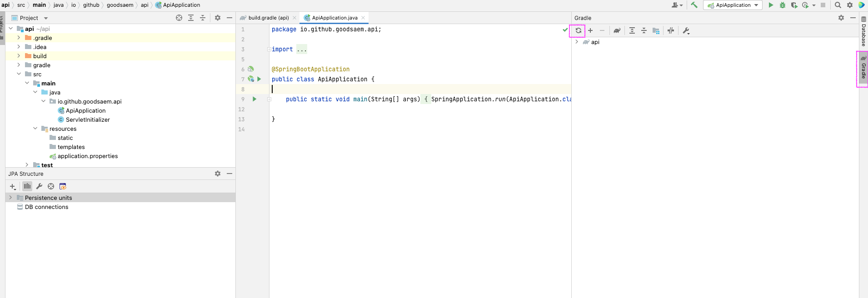
Task: Expand the gradle folder in Project tree
Action: pos(19,65)
